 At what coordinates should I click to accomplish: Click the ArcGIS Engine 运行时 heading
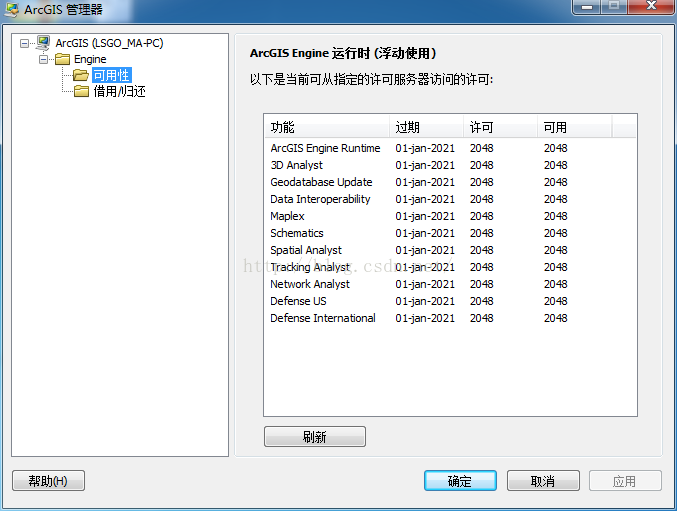[x=343, y=53]
